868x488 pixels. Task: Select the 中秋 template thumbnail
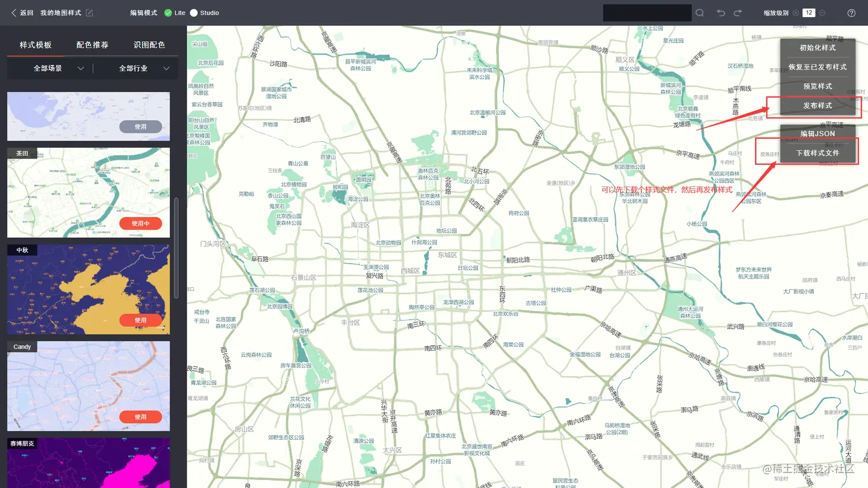(x=88, y=289)
